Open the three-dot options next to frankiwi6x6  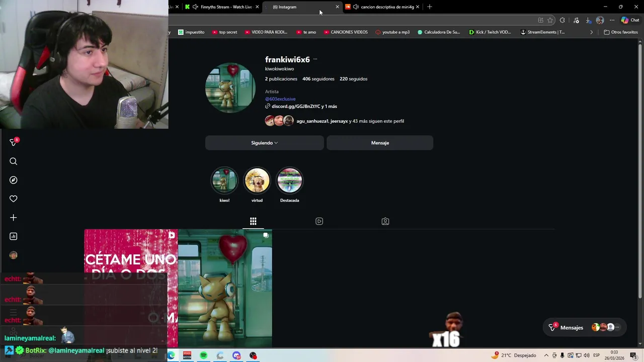pyautogui.click(x=315, y=59)
